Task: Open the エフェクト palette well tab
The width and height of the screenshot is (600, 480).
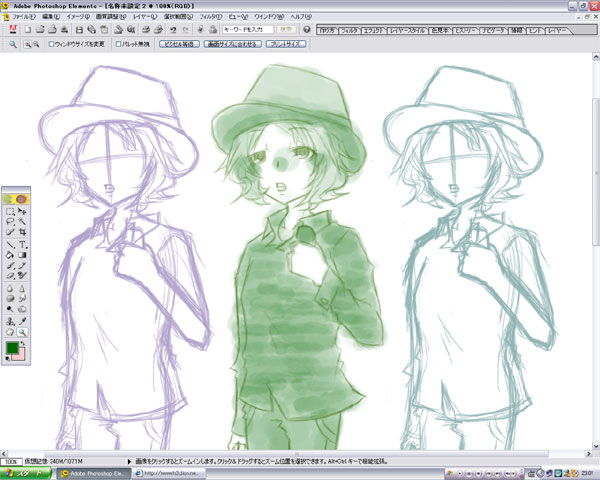Action: coord(374,30)
